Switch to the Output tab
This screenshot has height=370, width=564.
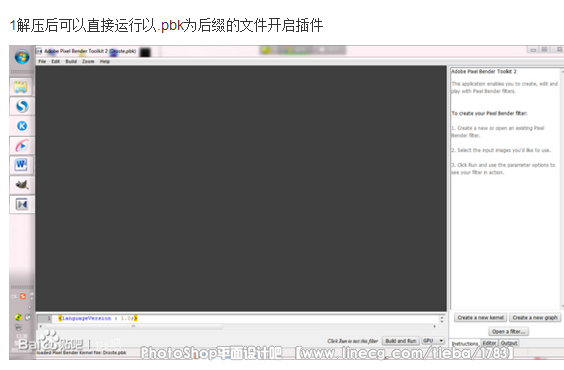click(x=509, y=343)
